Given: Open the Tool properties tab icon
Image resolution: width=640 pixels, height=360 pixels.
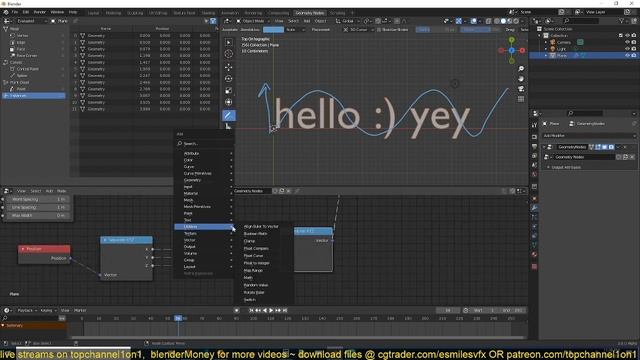Looking at the screenshot, I should (x=534, y=125).
